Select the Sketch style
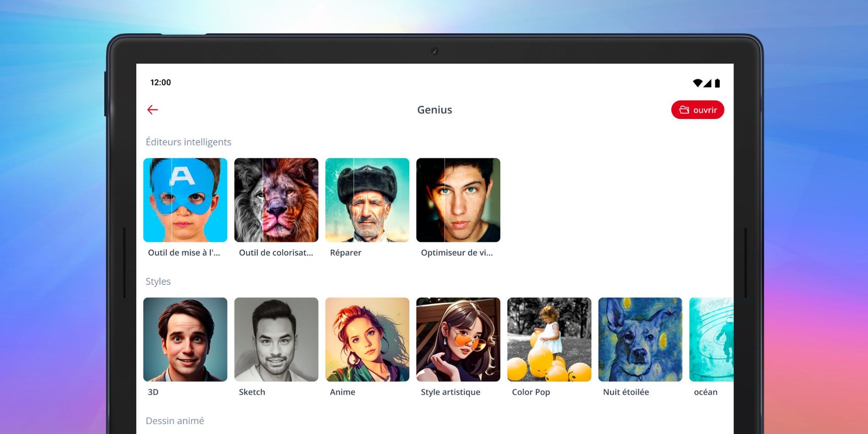This screenshot has height=434, width=868. [276, 339]
